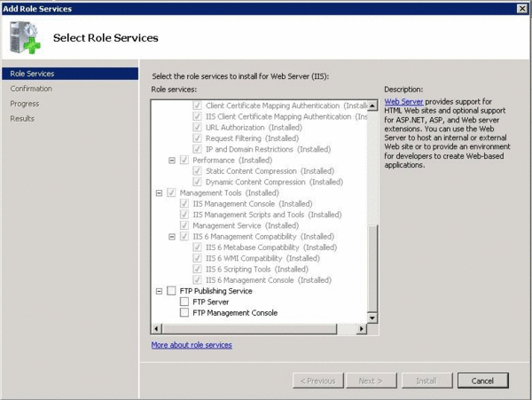Enable the FTP Server checkbox
Image resolution: width=532 pixels, height=400 pixels.
pos(184,302)
